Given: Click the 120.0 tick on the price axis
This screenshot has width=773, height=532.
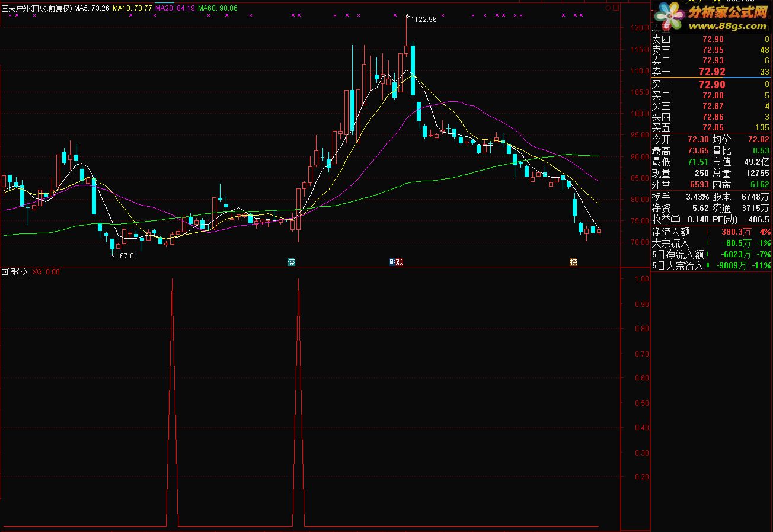Looking at the screenshot, I should tap(640, 27).
